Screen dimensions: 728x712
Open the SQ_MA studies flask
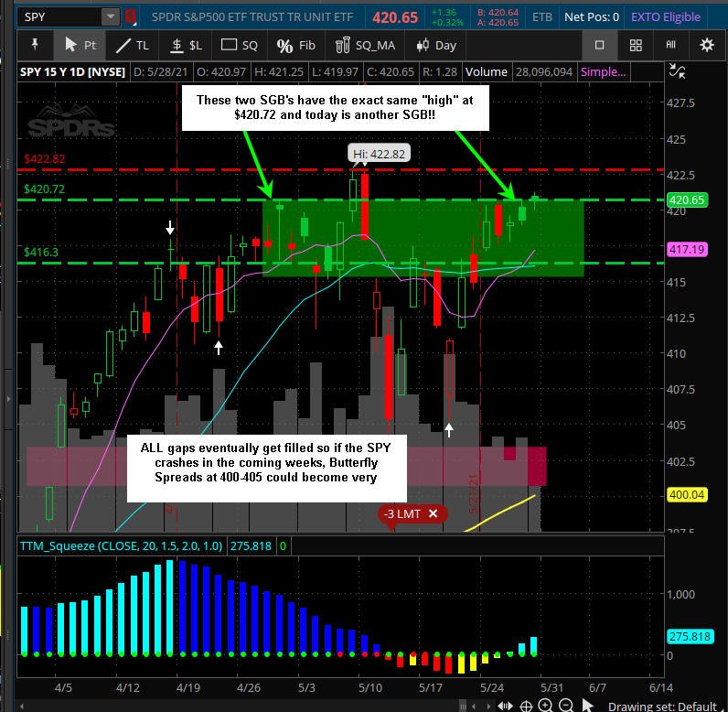click(x=365, y=45)
